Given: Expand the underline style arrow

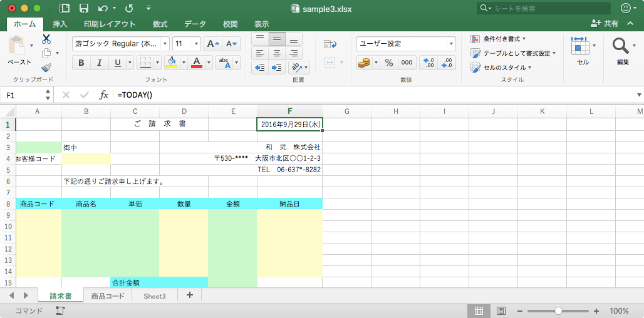Looking at the screenshot, I should click(x=130, y=63).
